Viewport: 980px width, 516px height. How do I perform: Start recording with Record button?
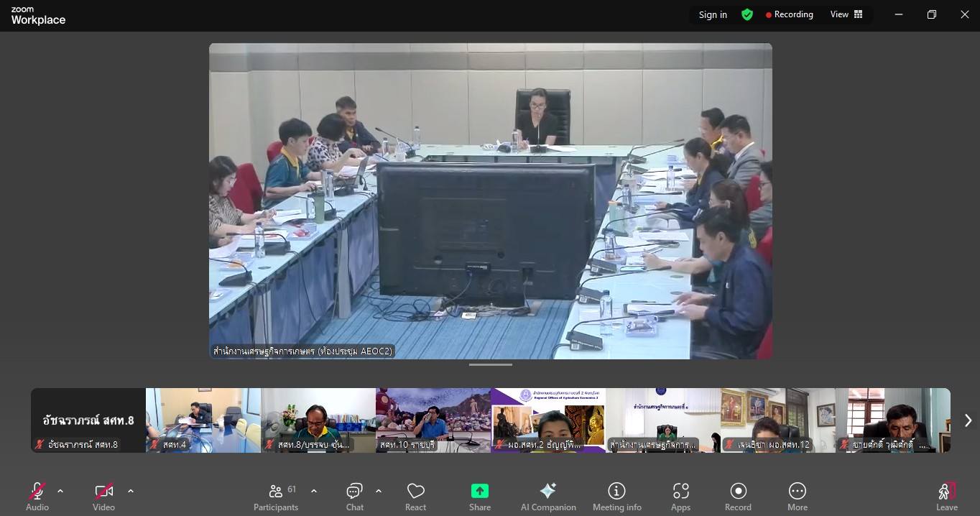click(738, 497)
